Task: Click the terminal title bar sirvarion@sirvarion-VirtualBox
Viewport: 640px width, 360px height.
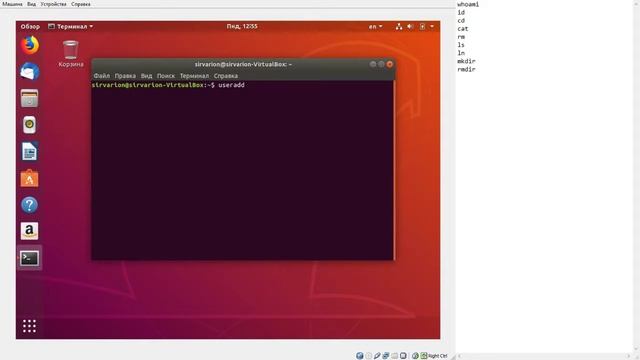Action: tap(243, 64)
